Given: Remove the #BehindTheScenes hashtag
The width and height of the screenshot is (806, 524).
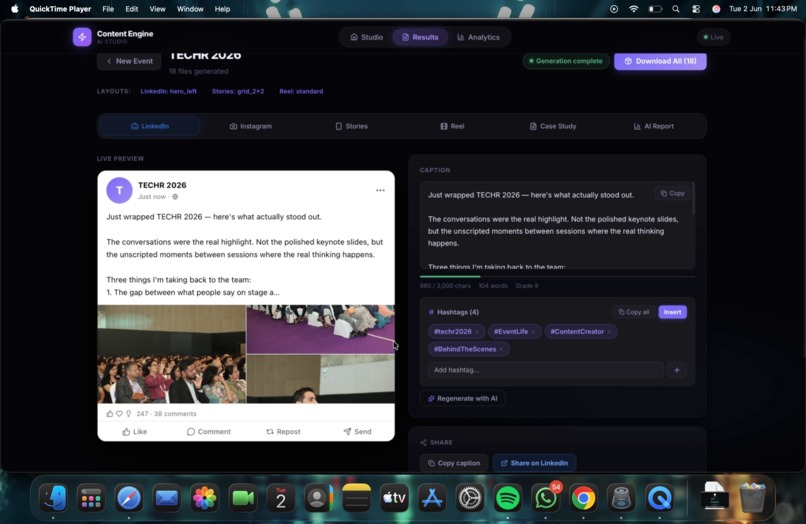Looking at the screenshot, I should [501, 349].
